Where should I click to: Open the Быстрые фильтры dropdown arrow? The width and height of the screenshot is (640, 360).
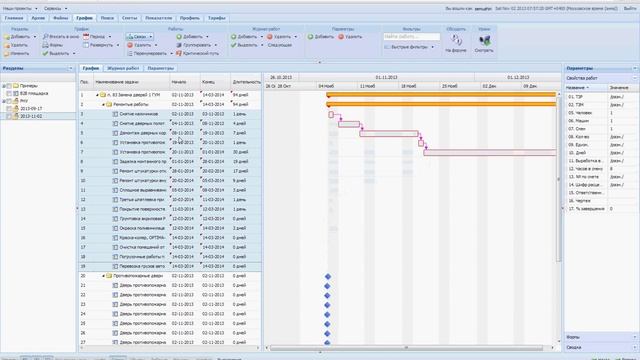(433, 47)
